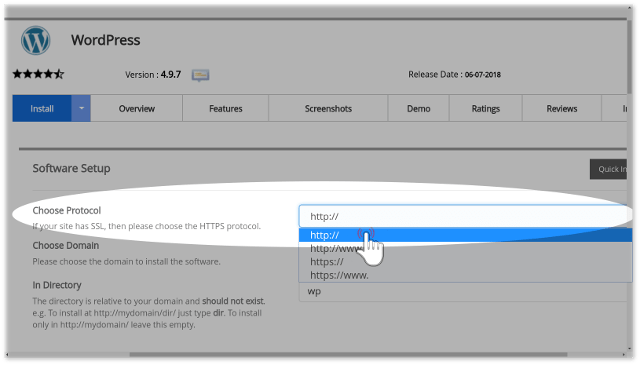Click the blue Install button
The height and width of the screenshot is (365, 640).
[x=42, y=109]
